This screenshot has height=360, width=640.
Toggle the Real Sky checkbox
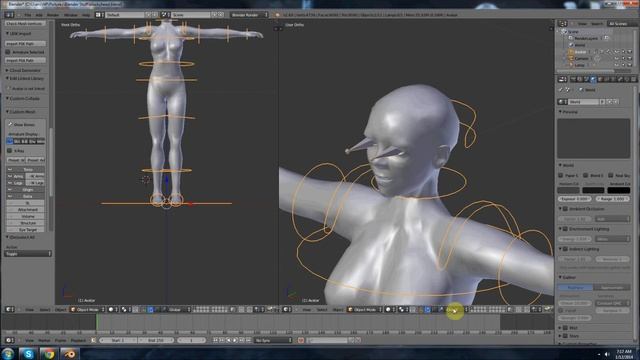click(611, 175)
